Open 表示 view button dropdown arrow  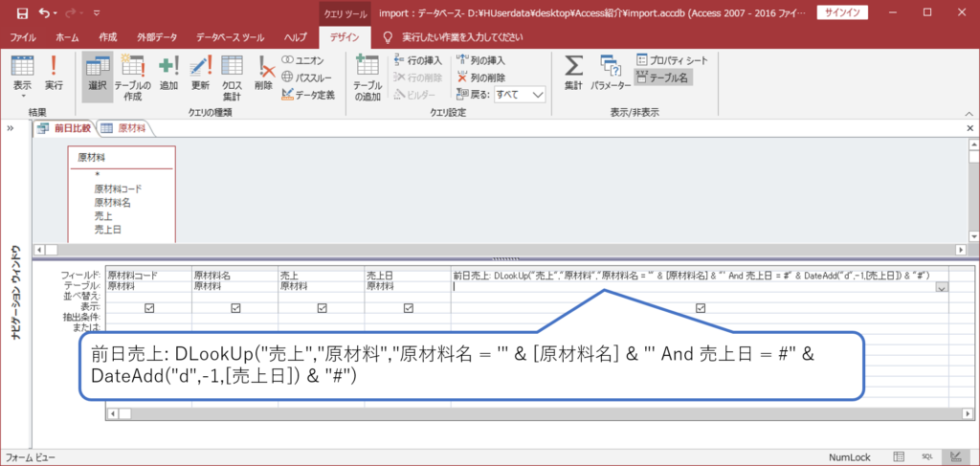23,97
